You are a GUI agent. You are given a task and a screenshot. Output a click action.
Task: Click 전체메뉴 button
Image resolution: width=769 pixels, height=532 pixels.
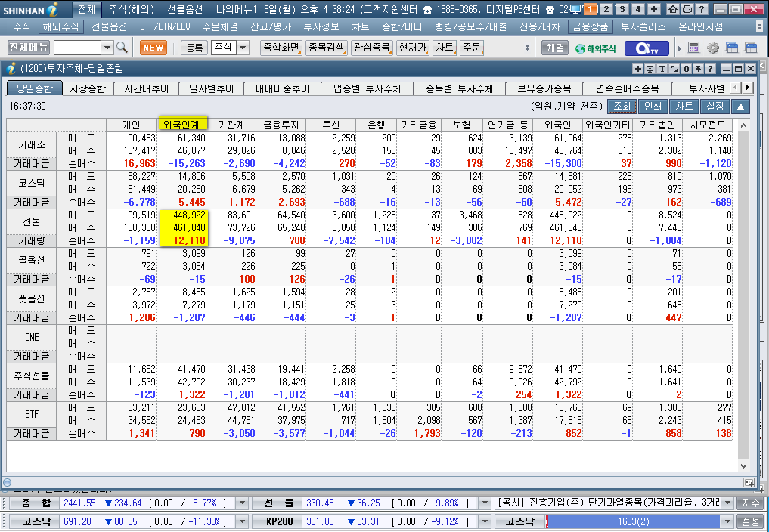[x=29, y=48]
